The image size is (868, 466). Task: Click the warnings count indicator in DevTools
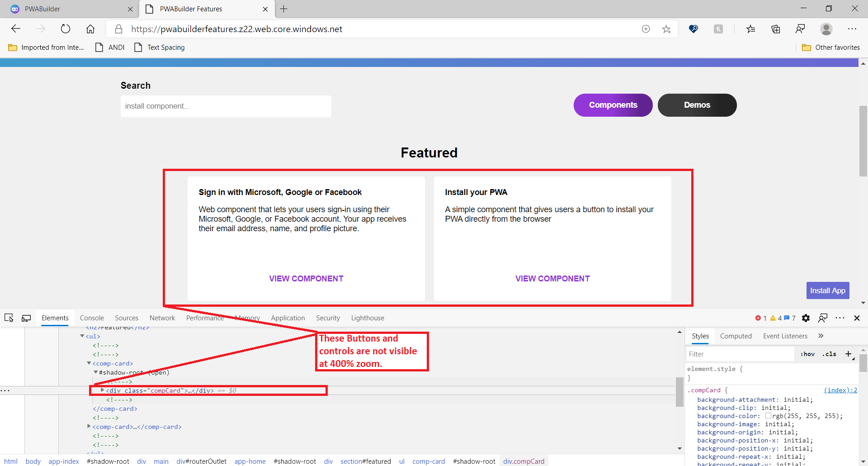click(x=776, y=318)
